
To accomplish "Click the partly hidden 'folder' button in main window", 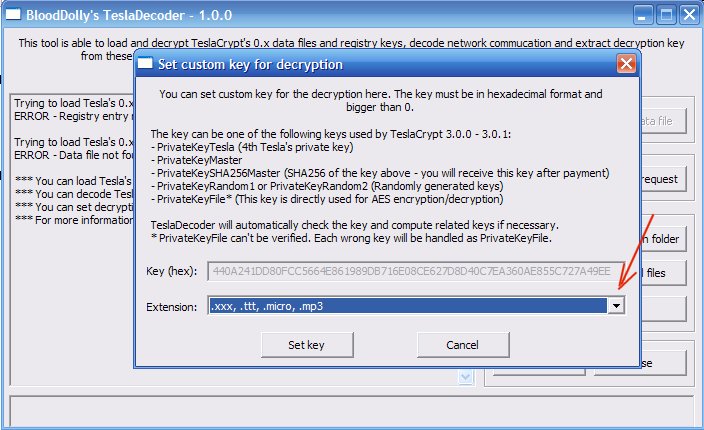I will [x=663, y=239].
